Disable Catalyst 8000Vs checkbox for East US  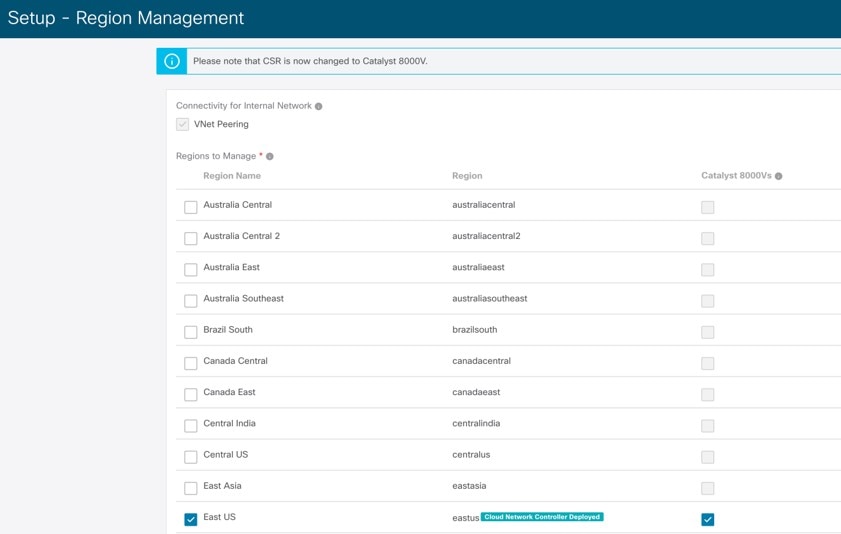point(707,519)
